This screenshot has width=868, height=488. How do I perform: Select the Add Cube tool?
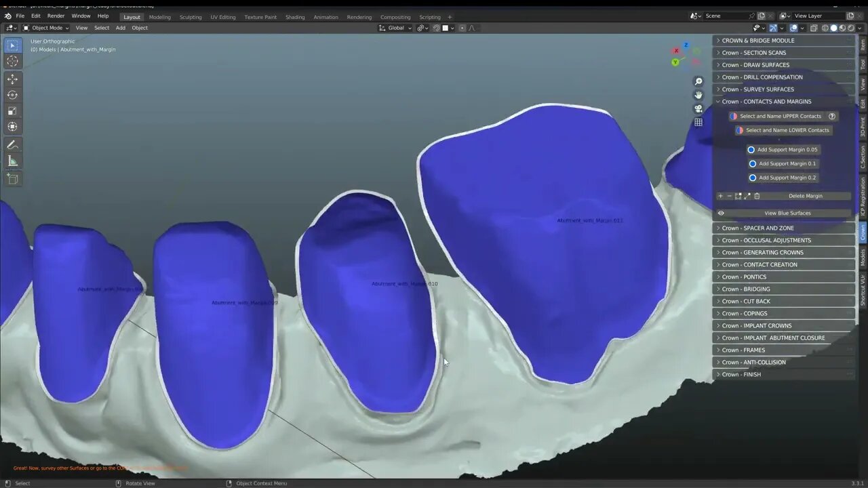(x=12, y=178)
